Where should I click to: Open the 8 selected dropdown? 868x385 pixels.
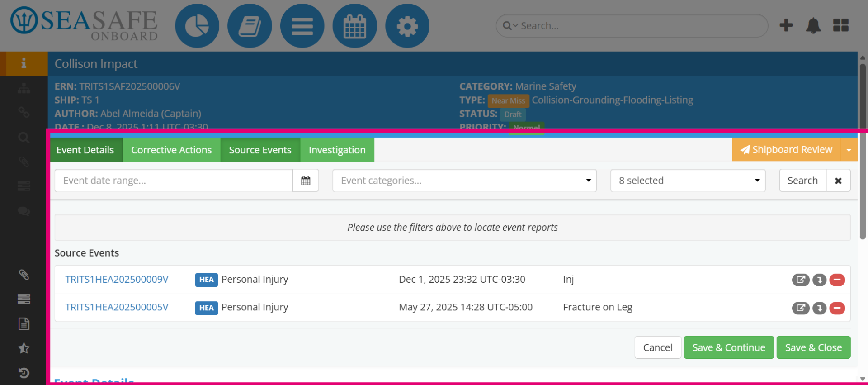coord(688,181)
